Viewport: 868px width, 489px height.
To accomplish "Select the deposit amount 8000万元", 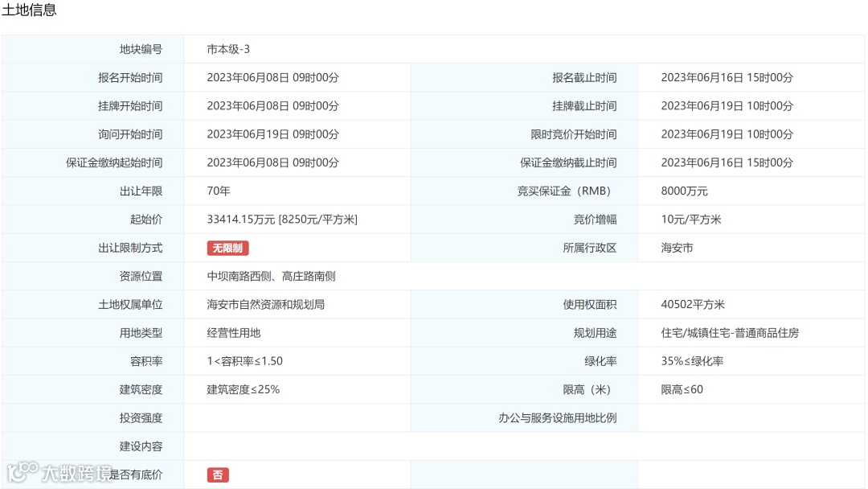I will pyautogui.click(x=684, y=191).
